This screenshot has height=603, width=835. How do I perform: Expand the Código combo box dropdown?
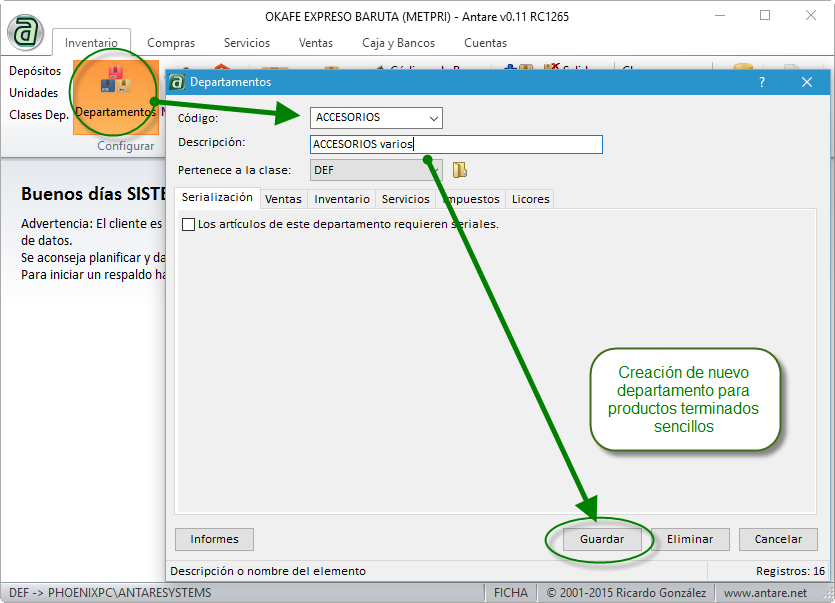pos(433,118)
